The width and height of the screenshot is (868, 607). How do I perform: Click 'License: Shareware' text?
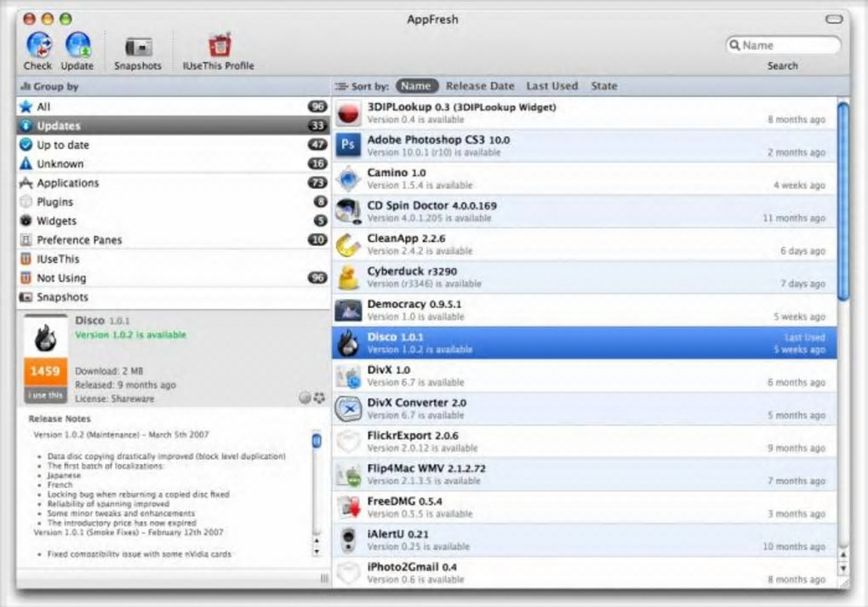pyautogui.click(x=115, y=398)
